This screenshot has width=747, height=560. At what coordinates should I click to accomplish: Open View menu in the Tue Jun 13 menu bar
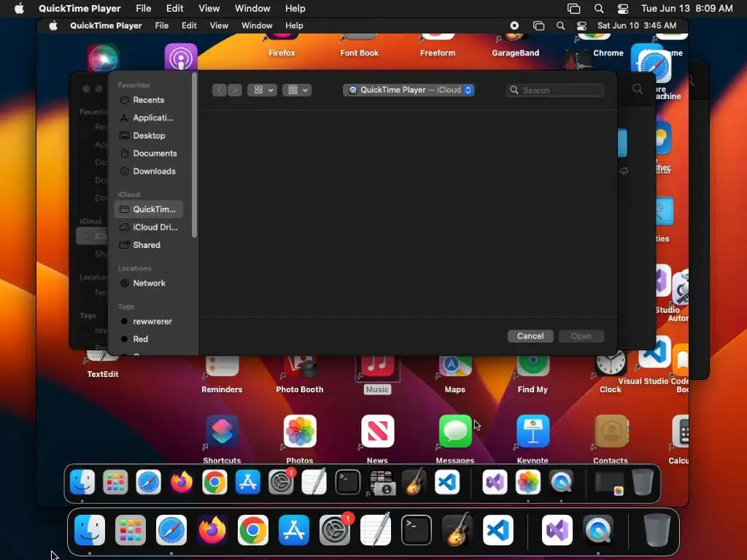[x=209, y=9]
